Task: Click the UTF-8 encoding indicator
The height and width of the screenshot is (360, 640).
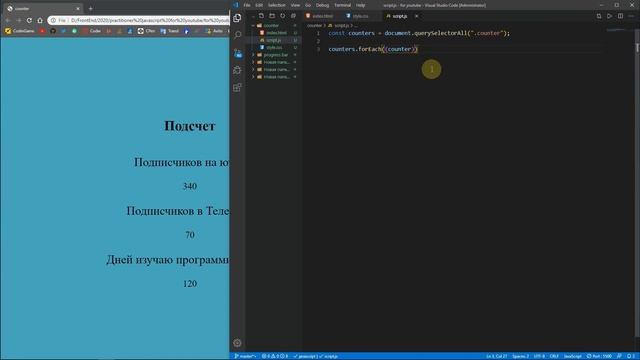Action: pyautogui.click(x=539, y=356)
